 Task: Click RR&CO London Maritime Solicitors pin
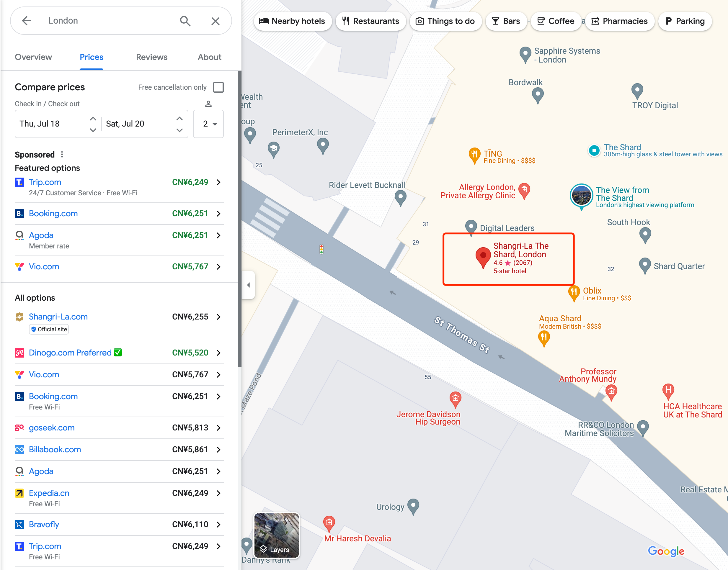[x=643, y=428]
